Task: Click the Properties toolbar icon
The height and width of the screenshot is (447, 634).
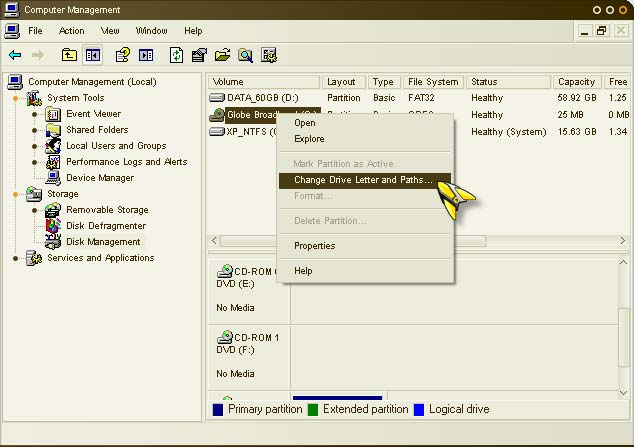Action: 199,55
